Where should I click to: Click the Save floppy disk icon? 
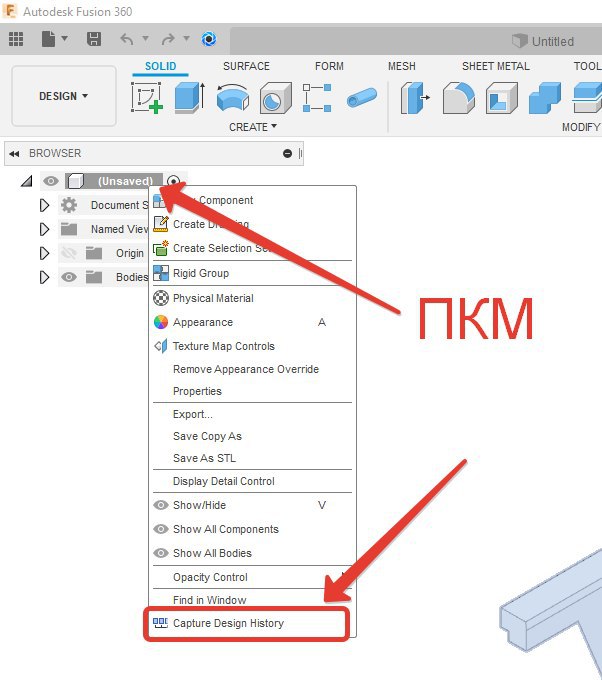(x=94, y=39)
